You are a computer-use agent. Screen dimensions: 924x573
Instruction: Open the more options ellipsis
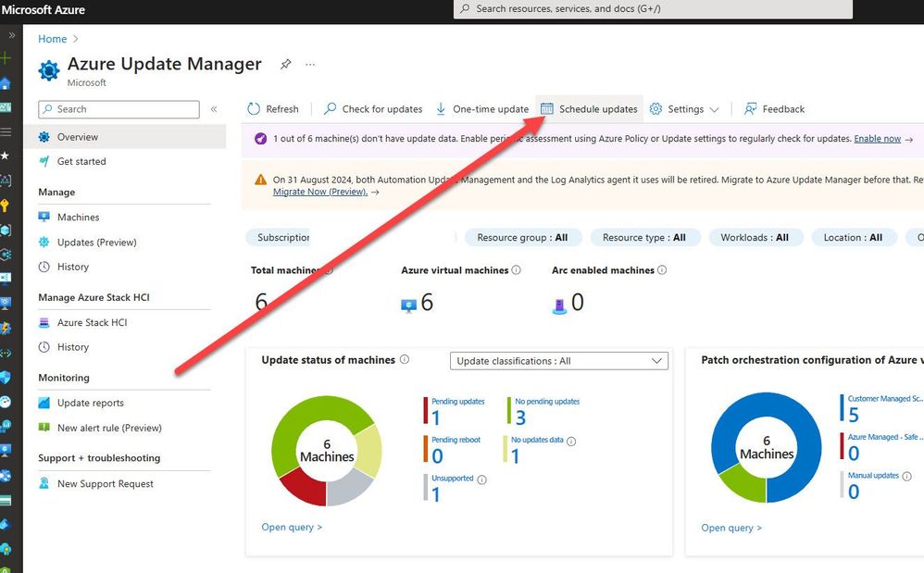pos(310,64)
